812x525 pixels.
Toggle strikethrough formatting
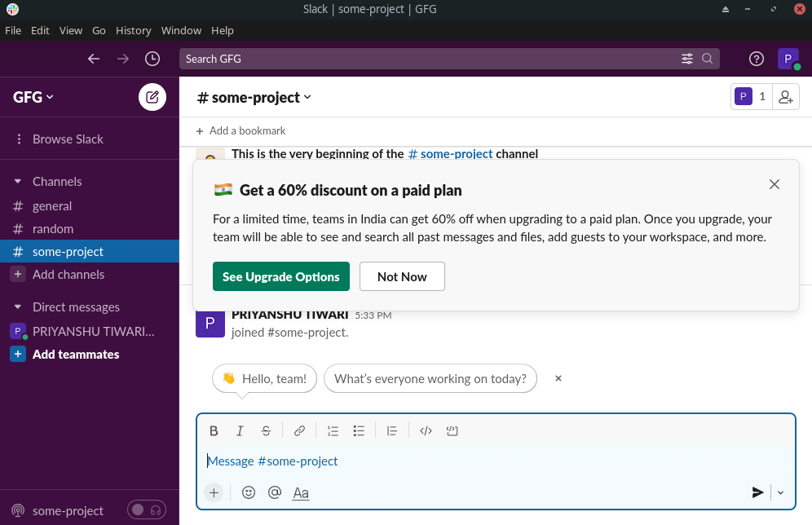[266, 431]
